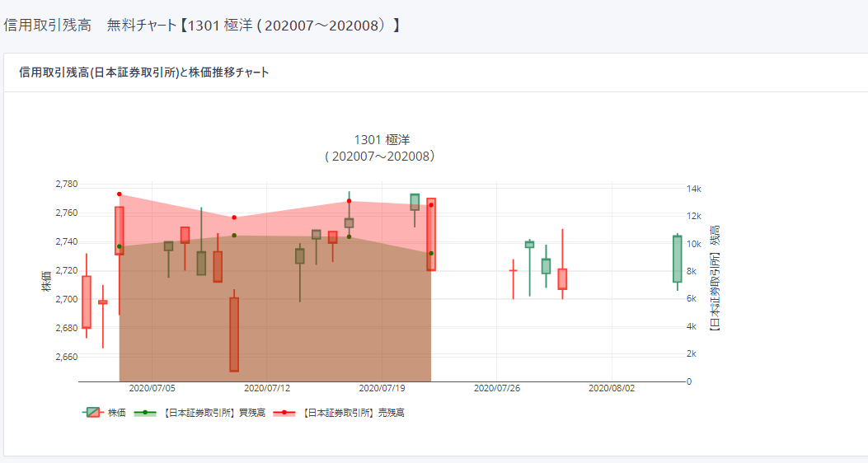Click the leftmost red candlestick on chart
Viewport: 868px width, 463px height.
[87, 302]
